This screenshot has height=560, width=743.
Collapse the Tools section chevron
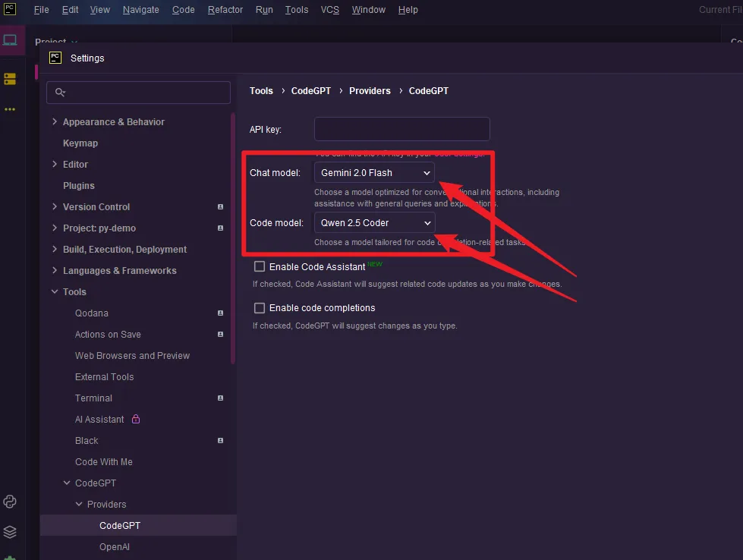55,291
